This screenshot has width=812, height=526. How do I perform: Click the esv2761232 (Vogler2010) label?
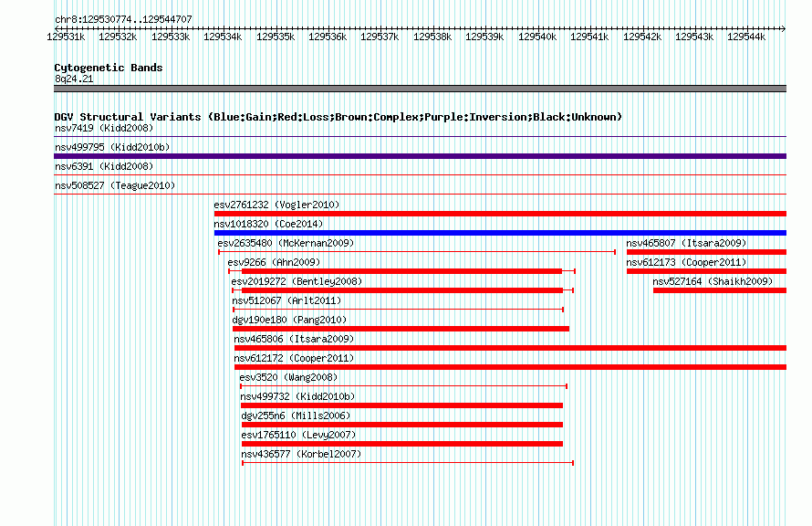click(x=276, y=205)
